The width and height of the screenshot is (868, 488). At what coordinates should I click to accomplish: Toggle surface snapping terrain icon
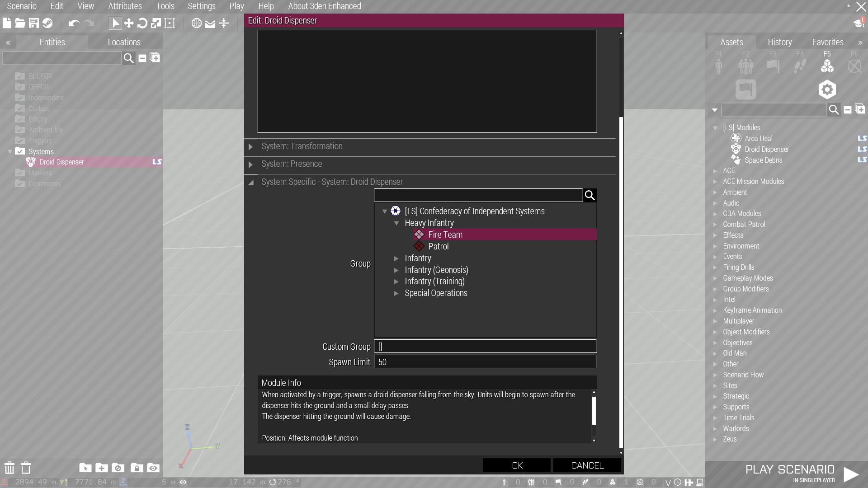pyautogui.click(x=210, y=23)
